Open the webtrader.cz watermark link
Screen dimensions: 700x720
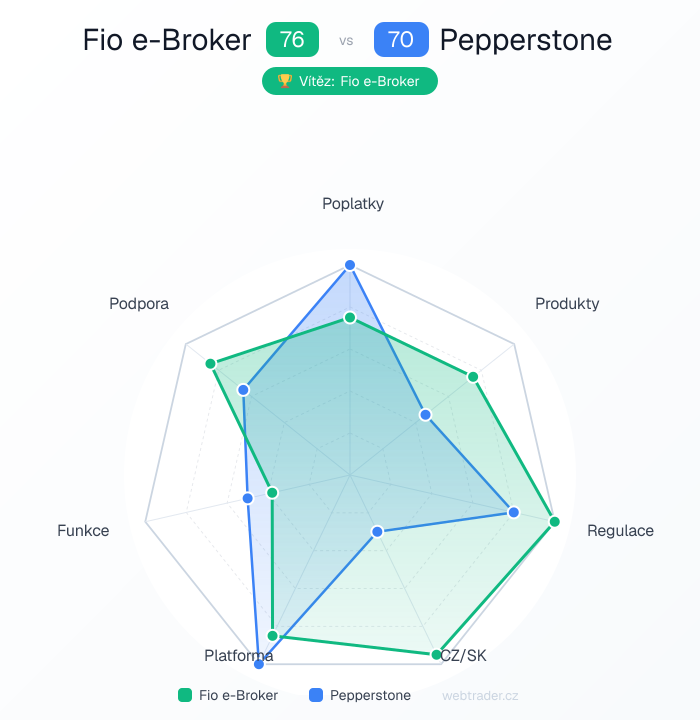click(x=480, y=695)
